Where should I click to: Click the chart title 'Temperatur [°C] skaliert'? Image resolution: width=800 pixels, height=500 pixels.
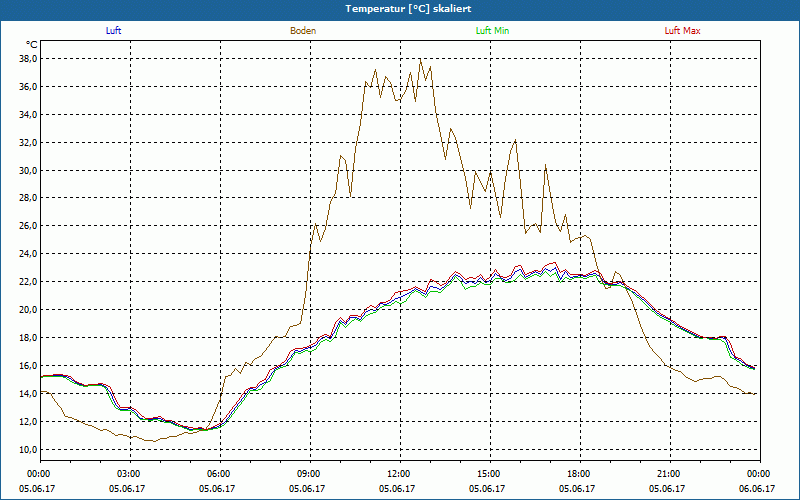400,8
